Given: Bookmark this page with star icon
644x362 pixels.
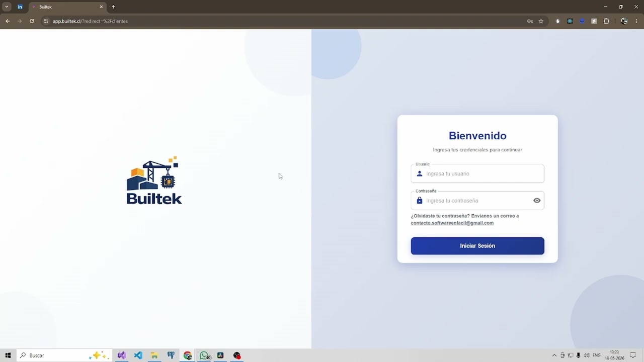Looking at the screenshot, I should click(x=541, y=21).
